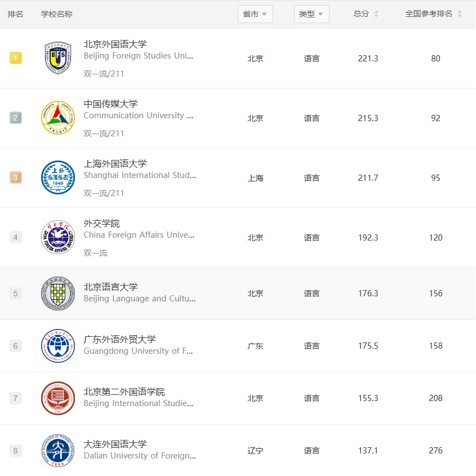476x476 pixels.
Task: Click the Dalian University of Foreign Languages logo
Action: tap(58, 451)
